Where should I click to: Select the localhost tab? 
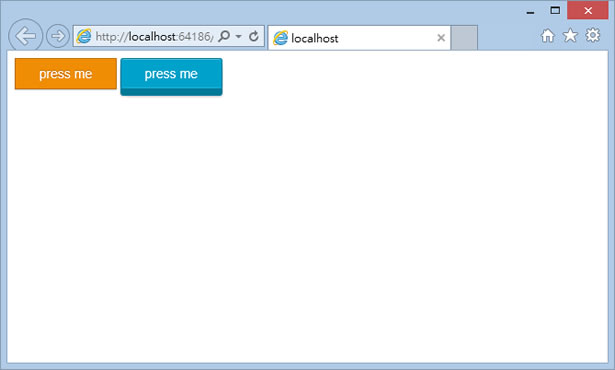[x=359, y=38]
